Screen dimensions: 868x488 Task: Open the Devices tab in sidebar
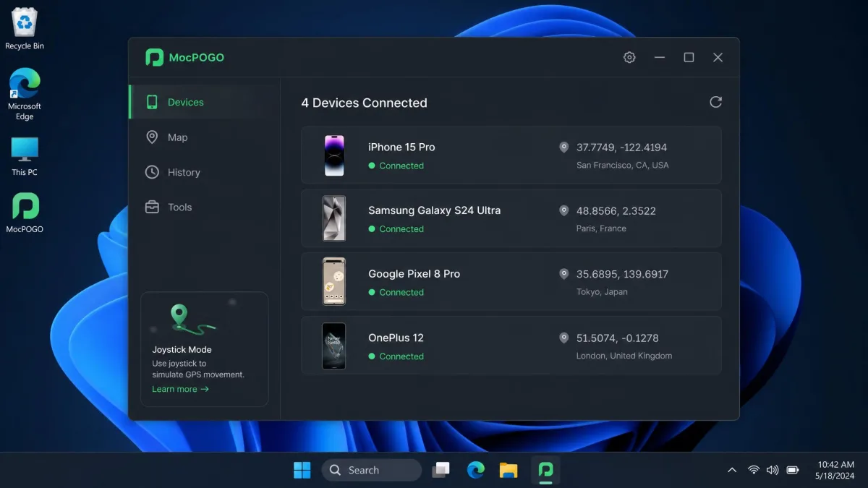[205, 102]
